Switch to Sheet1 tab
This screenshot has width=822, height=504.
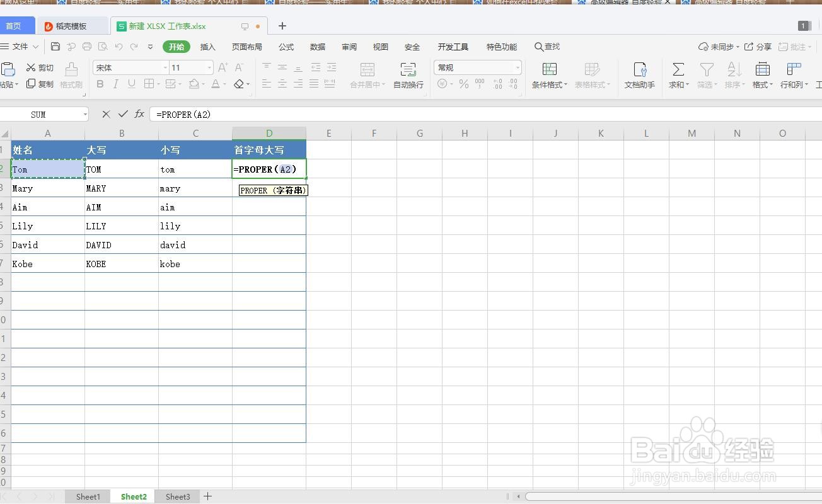(x=88, y=496)
